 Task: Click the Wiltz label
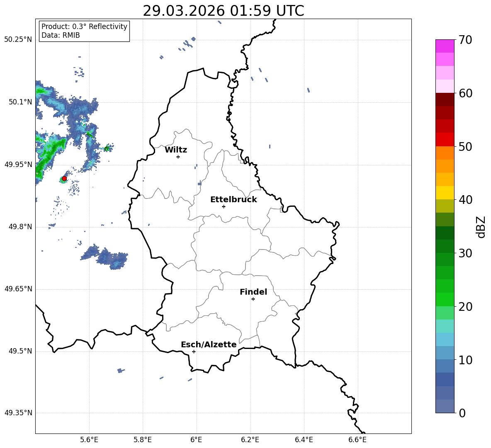(176, 150)
